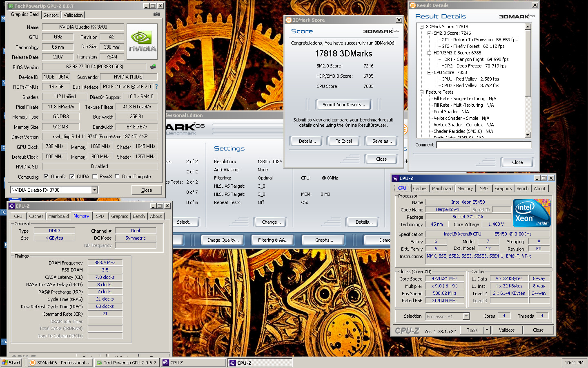Screen dimensions: 588x368
Task: Click the GPU-Z title bar icon
Action: (11, 6)
